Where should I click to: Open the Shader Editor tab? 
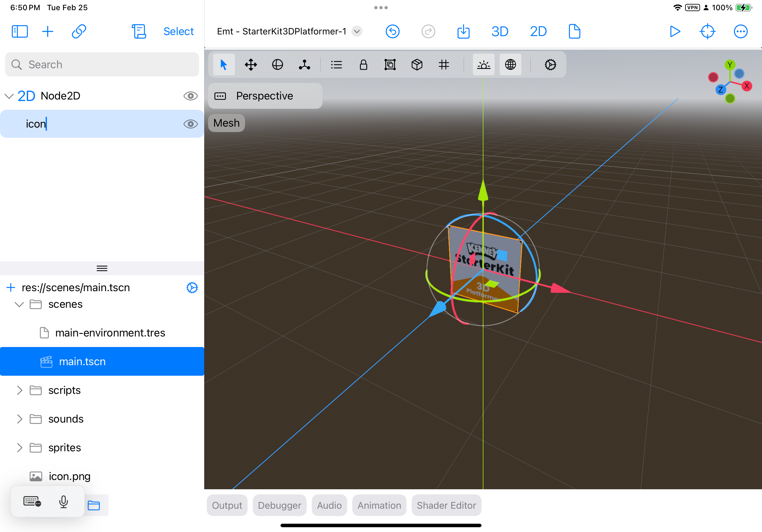tap(446, 505)
